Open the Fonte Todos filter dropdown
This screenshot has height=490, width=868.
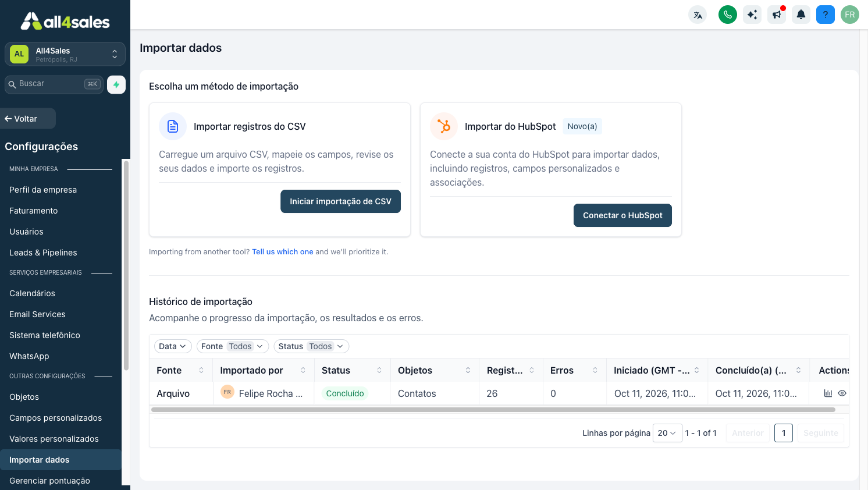233,346
